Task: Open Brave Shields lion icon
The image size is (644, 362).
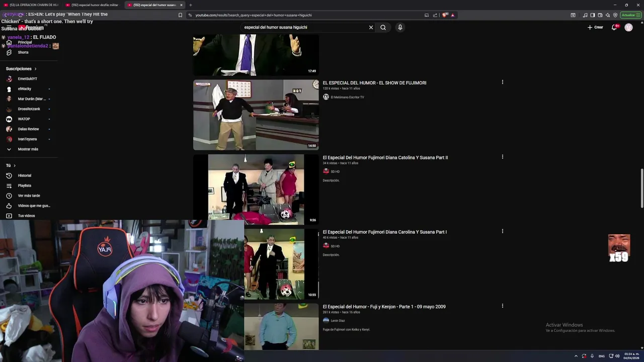Action: pyautogui.click(x=445, y=15)
